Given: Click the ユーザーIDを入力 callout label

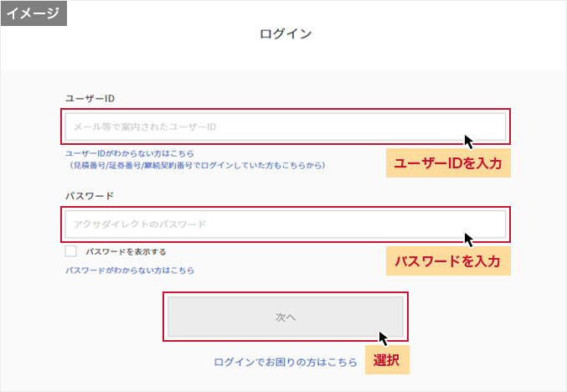Looking at the screenshot, I should click(x=447, y=164).
